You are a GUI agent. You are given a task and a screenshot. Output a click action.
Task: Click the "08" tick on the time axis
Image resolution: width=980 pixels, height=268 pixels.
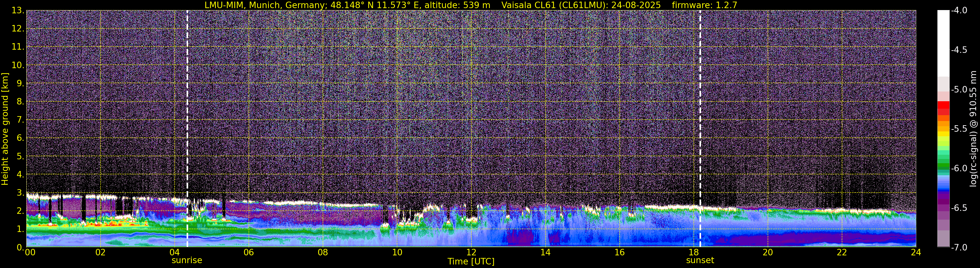(323, 252)
